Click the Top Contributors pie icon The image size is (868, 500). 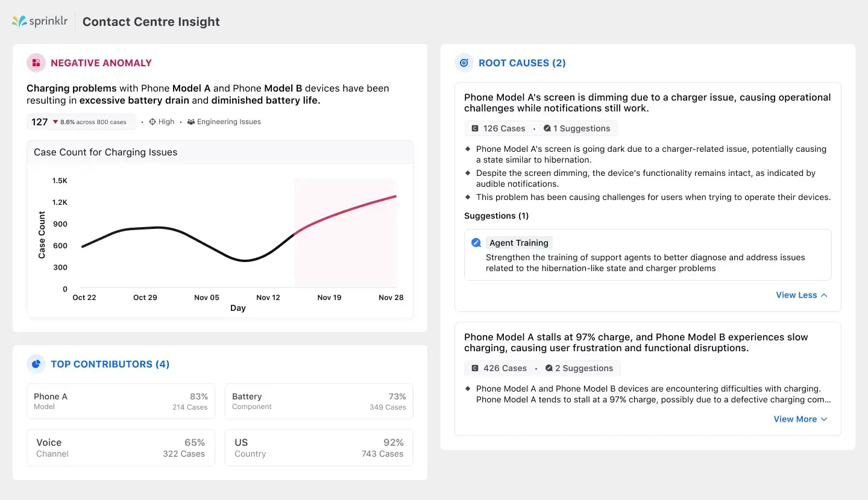point(36,364)
